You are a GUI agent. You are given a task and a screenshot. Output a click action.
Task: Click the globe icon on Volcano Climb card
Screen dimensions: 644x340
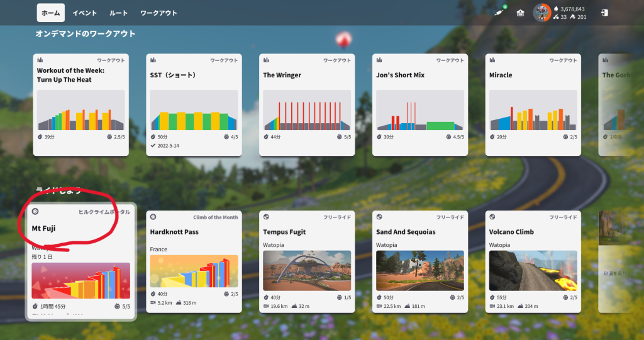click(x=492, y=217)
